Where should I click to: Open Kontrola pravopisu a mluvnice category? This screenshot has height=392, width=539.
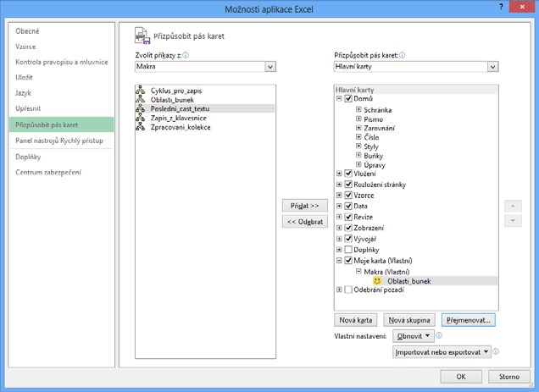[62, 62]
